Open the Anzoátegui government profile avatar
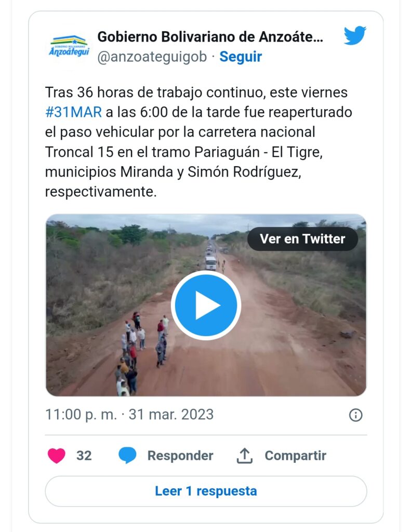Image resolution: width=411 pixels, height=532 pixels. [69, 47]
